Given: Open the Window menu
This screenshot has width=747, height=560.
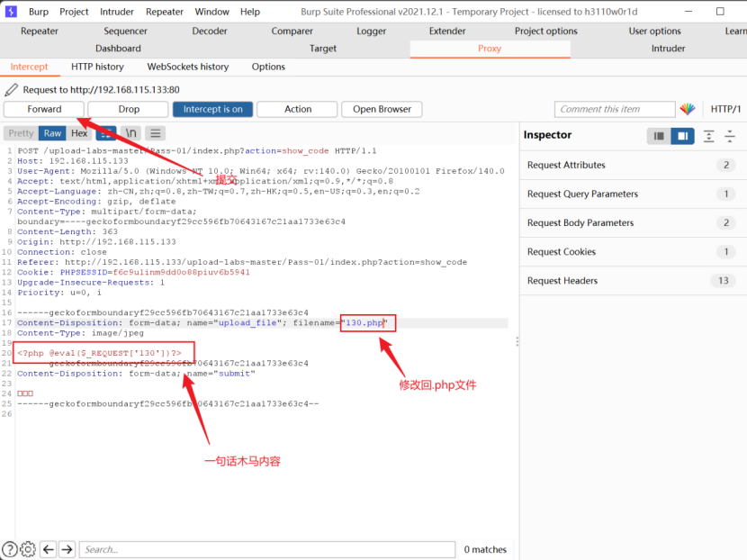Looking at the screenshot, I should pos(212,12).
